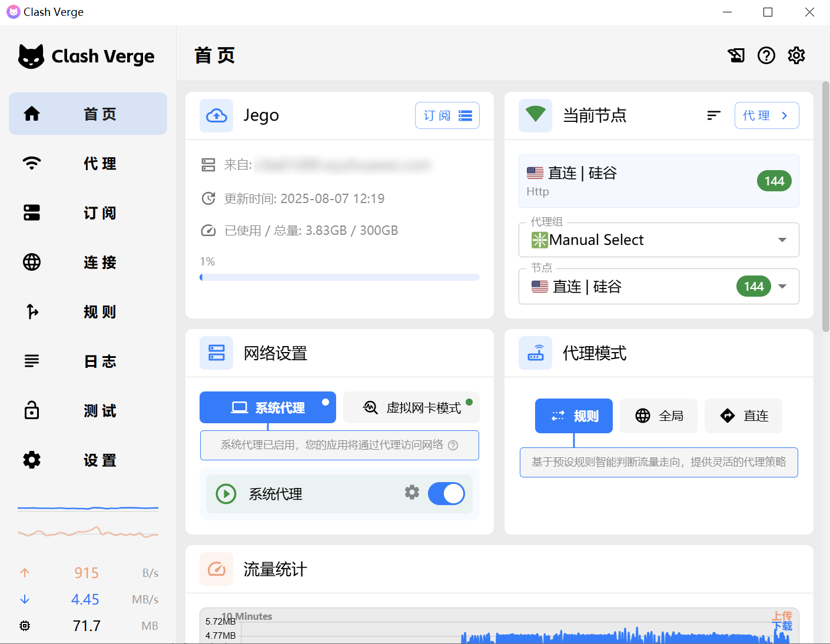Click the green play icon beside 系统代理

(226, 494)
